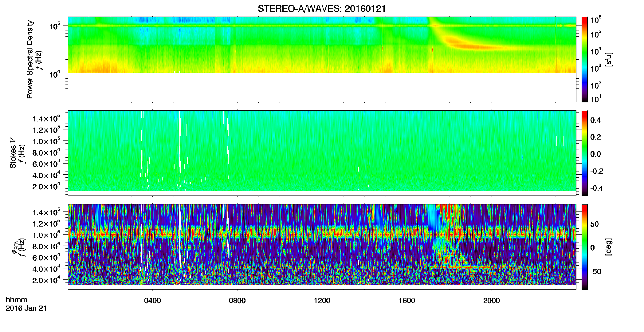Click the 10^3 label on sfu colorbar
The width and height of the screenshot is (644, 332).
pos(596,68)
